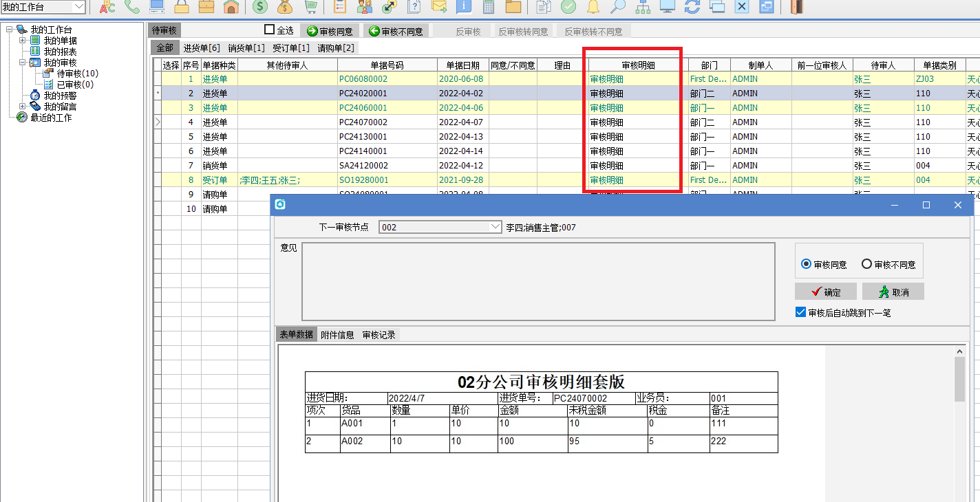Click the help document question-mark icon
980x502 pixels.
click(414, 8)
